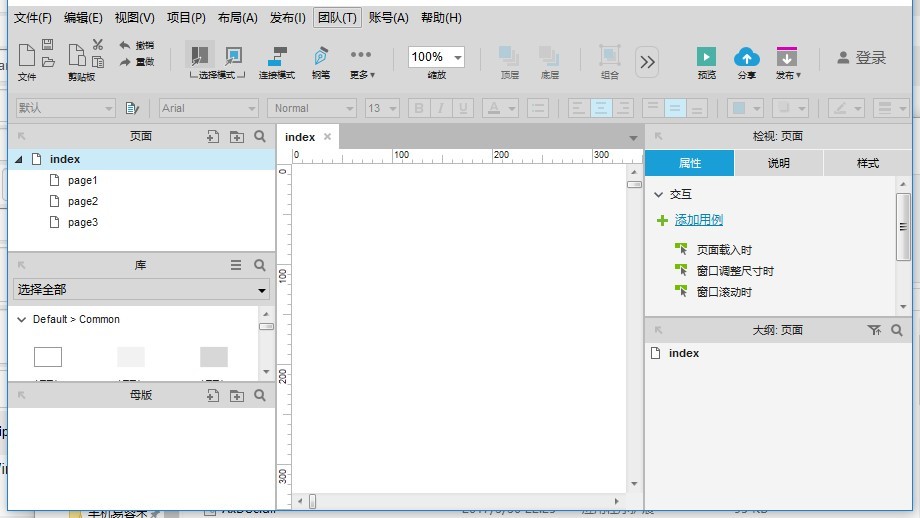Click the Save icon in toolbar
Screen dimensions: 920x518
click(48, 44)
